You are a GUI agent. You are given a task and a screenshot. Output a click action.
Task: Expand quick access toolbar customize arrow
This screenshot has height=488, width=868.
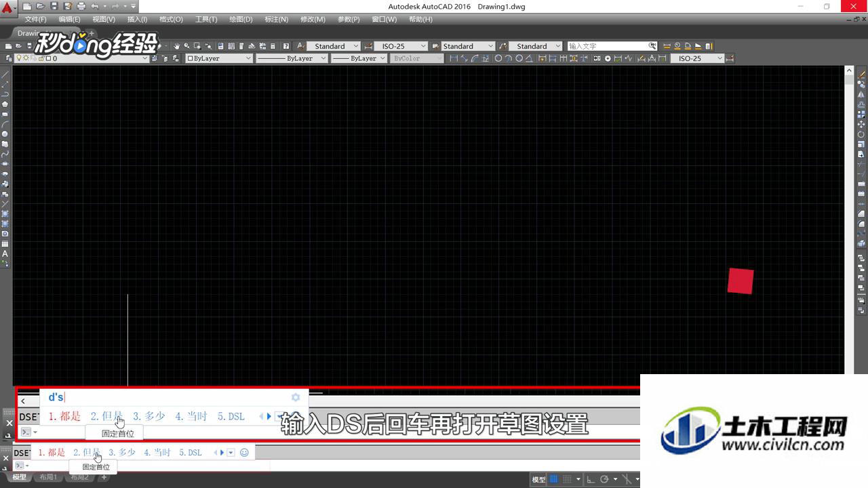coord(134,6)
